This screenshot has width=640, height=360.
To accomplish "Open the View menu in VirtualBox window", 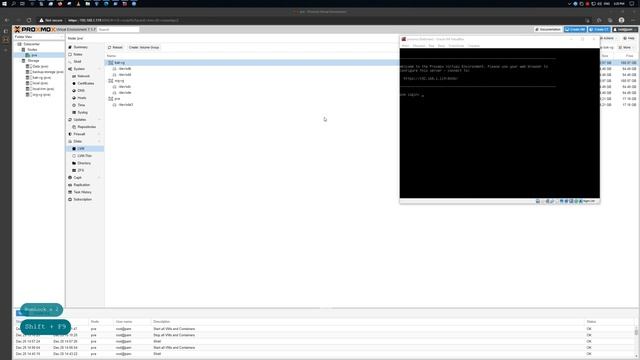I will (x=431, y=46).
